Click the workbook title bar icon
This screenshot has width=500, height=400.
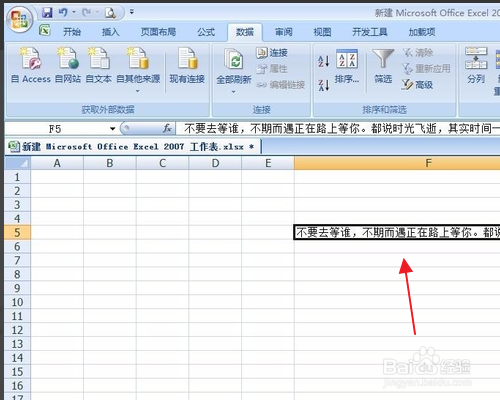click(14, 146)
